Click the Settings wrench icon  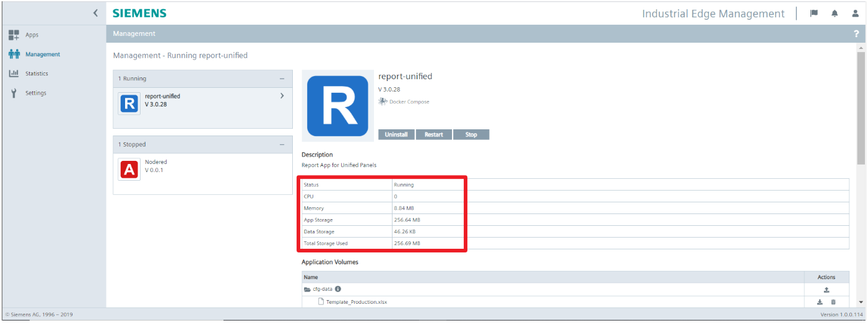coord(14,93)
